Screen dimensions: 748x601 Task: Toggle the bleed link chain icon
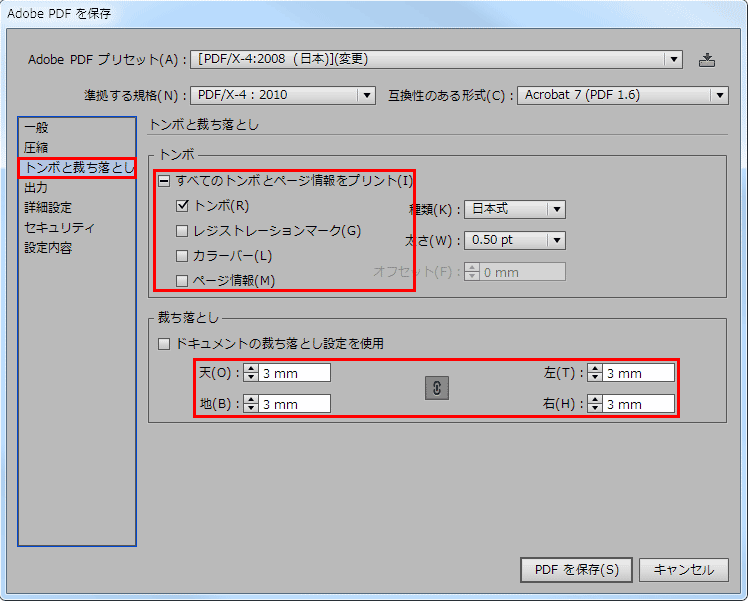pos(436,388)
